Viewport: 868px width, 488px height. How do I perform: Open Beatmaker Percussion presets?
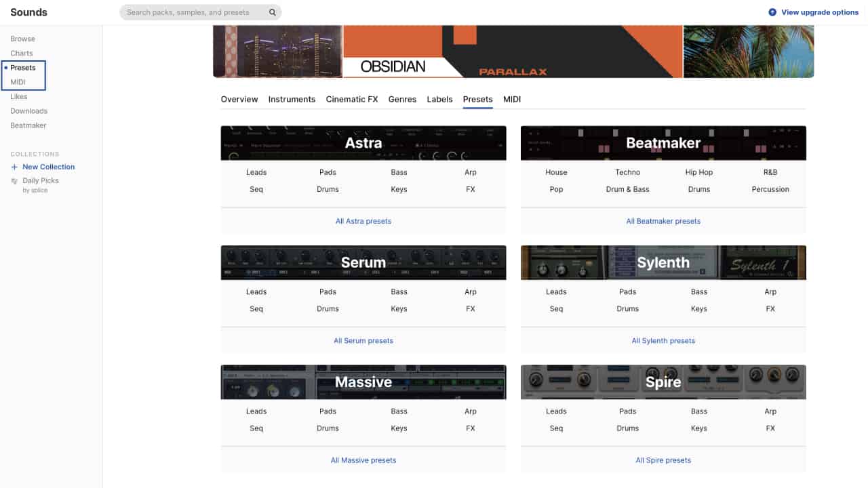click(x=770, y=189)
